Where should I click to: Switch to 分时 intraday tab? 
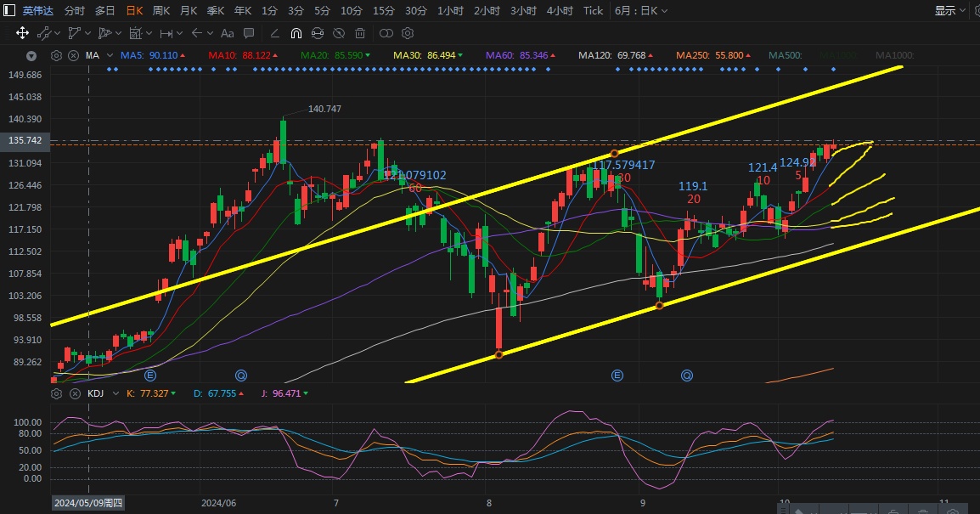(75, 10)
